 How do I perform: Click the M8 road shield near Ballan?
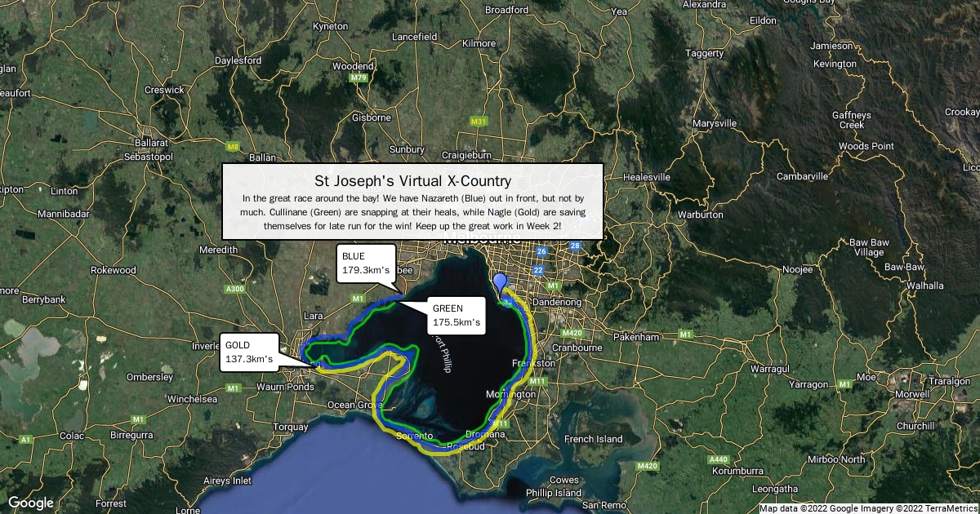pyautogui.click(x=234, y=147)
